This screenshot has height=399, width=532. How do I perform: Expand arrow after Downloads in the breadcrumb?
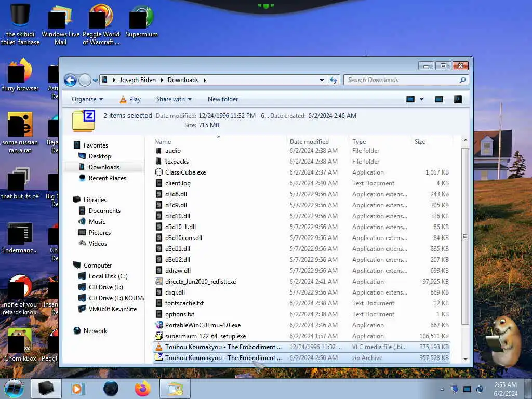coord(205,80)
